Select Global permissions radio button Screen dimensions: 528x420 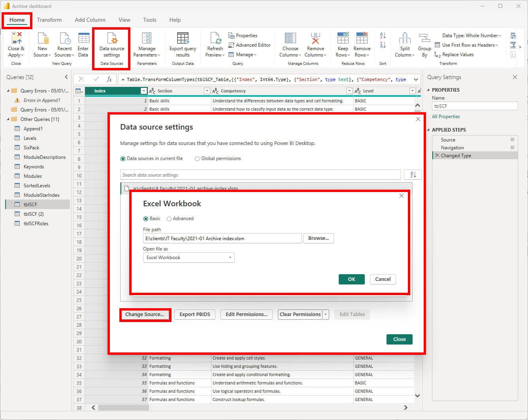click(197, 159)
